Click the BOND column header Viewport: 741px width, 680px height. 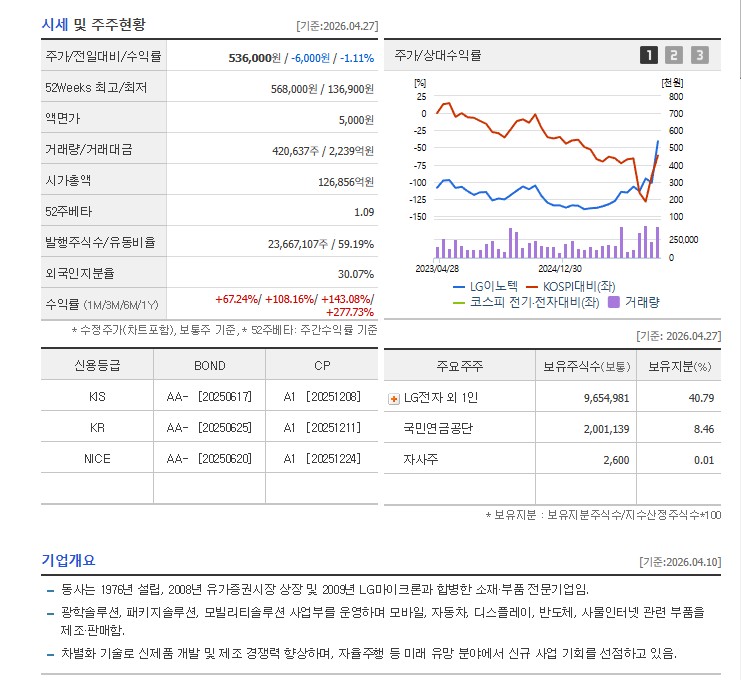(210, 366)
